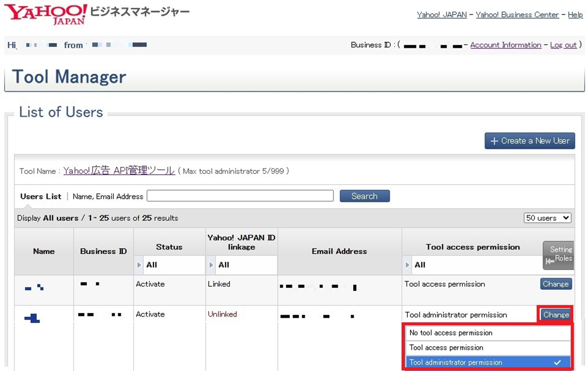Open the Yahoo! JAPAN link
The height and width of the screenshot is (371, 588).
442,15
